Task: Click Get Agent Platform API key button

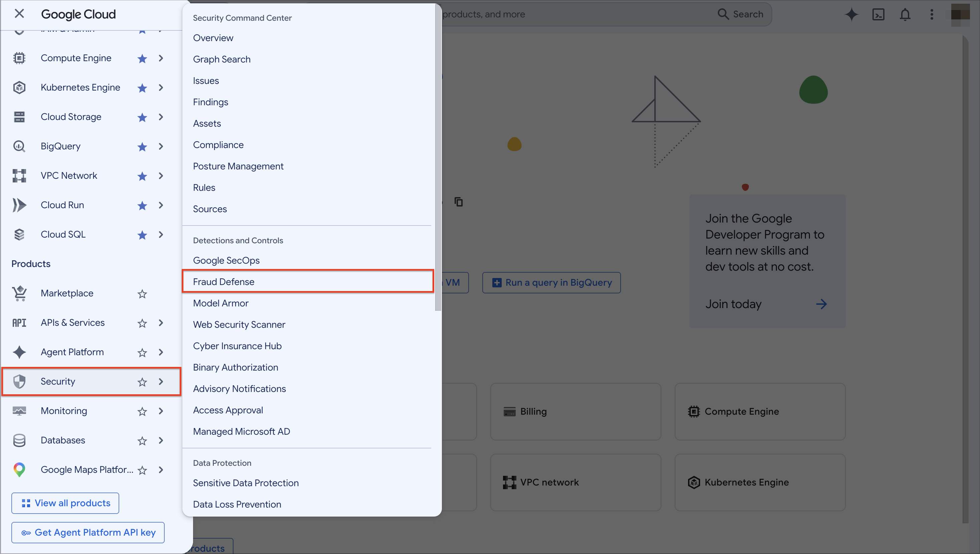Action: (88, 532)
